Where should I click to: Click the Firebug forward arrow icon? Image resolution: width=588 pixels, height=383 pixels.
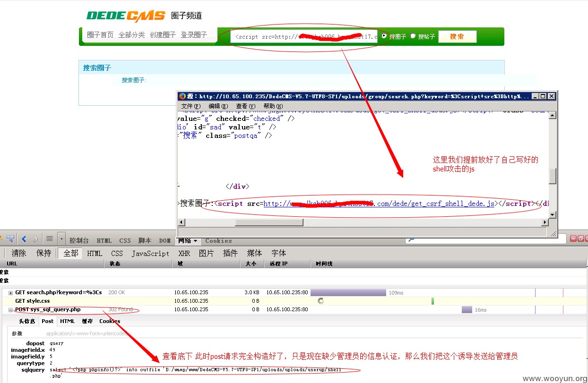(x=35, y=238)
